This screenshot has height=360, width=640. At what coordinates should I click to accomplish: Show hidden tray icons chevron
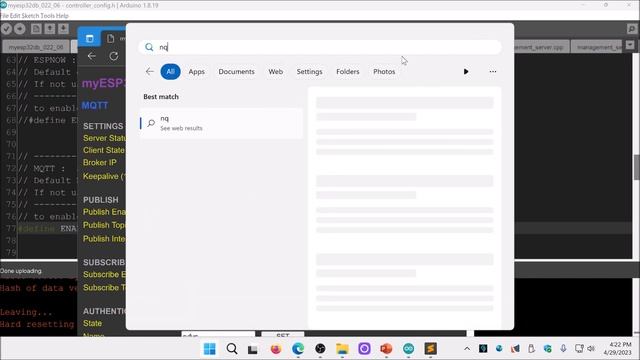(467, 349)
